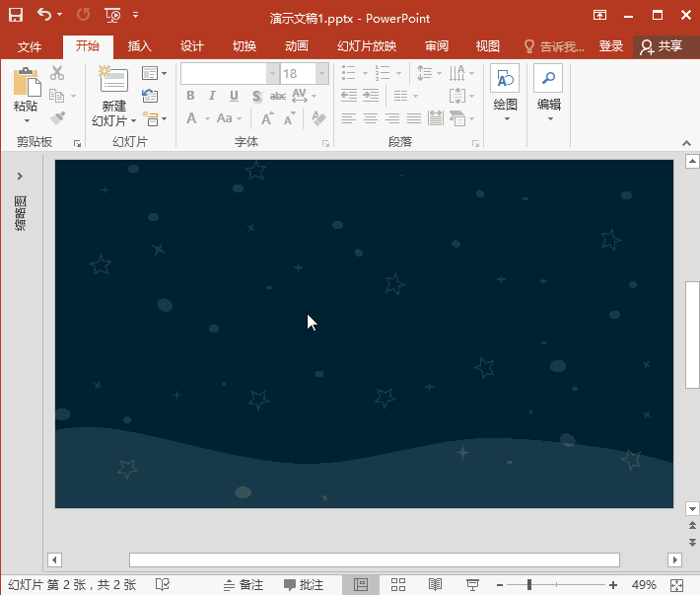Screen dimensions: 700x595
Task: Click the New Slide icon
Action: pyautogui.click(x=113, y=81)
